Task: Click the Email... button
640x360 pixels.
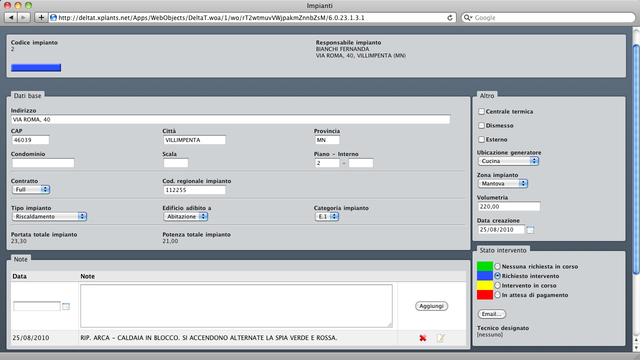Action: click(x=492, y=314)
